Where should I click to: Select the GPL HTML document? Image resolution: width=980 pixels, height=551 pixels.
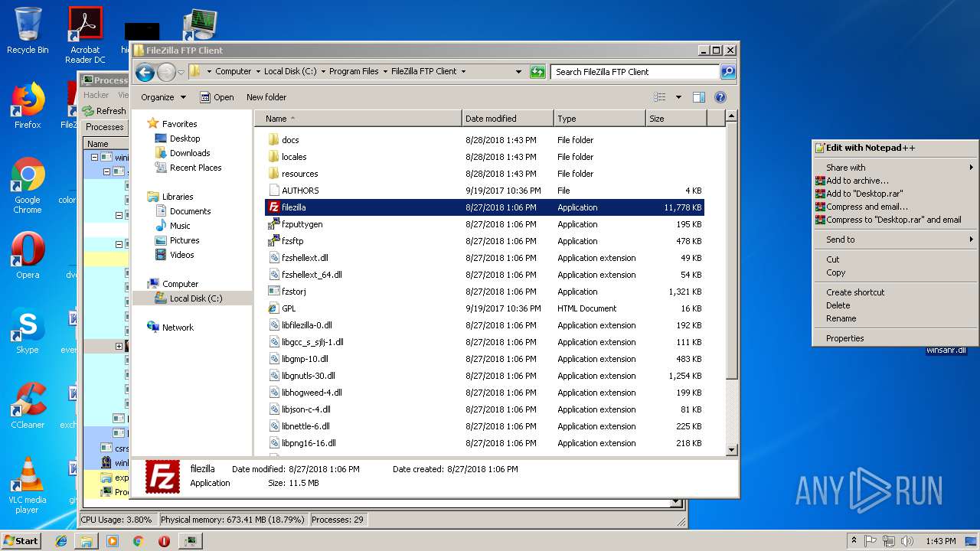(485, 308)
